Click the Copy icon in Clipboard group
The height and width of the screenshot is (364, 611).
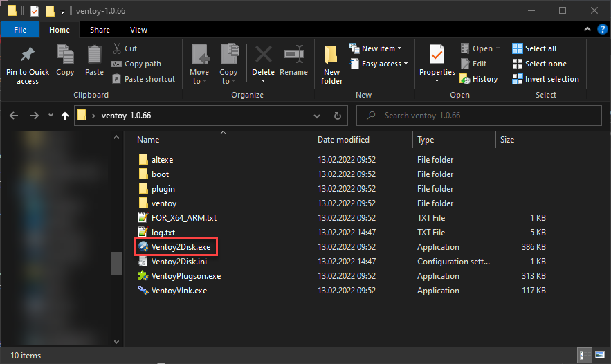coord(65,55)
